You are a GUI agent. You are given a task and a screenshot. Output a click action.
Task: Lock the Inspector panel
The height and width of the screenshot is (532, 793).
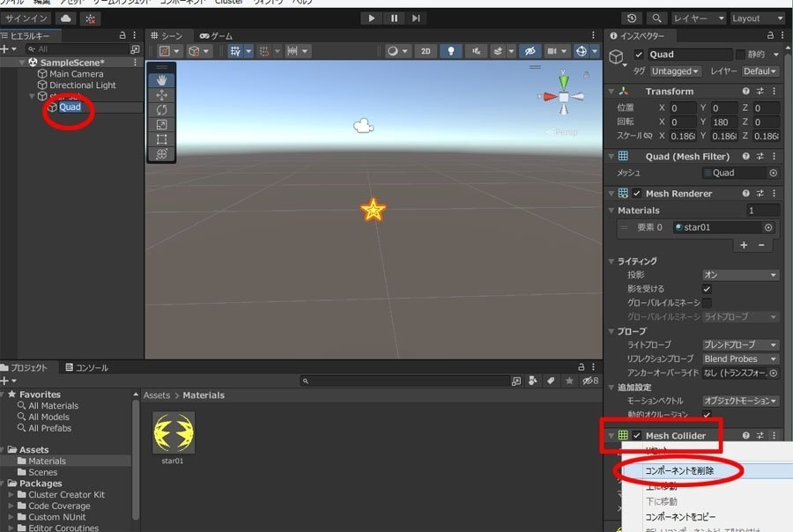tap(770, 35)
